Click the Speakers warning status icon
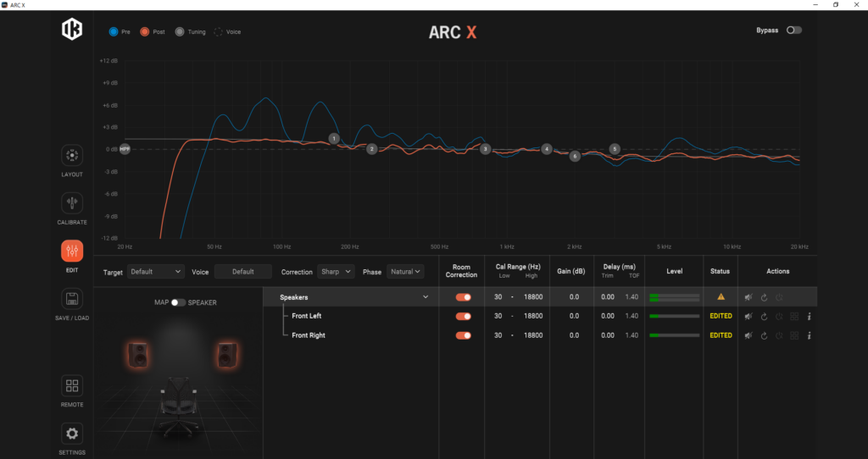The height and width of the screenshot is (459, 868). point(721,297)
